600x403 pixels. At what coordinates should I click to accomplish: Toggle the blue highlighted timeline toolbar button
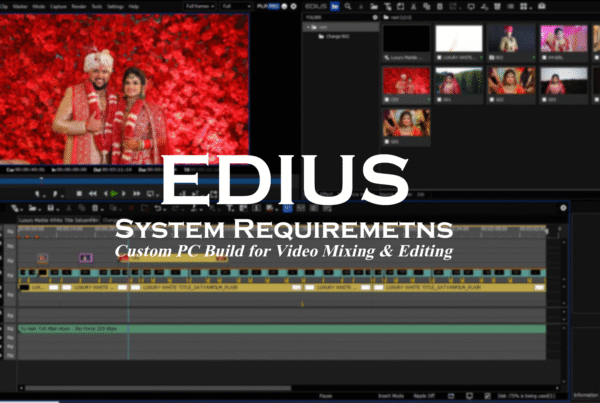[x=287, y=208]
